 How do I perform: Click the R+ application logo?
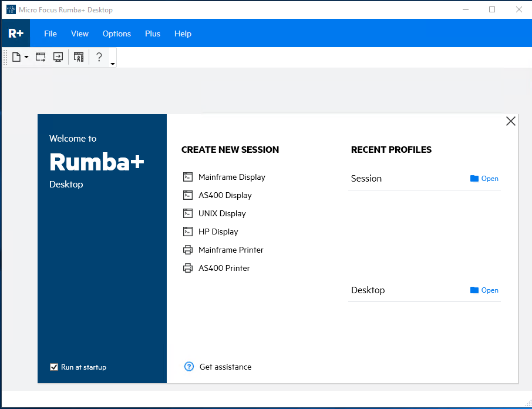(15, 33)
